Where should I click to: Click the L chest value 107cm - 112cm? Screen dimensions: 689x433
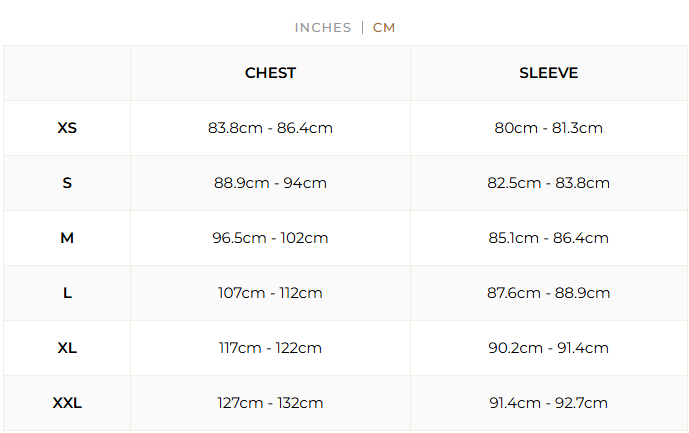click(270, 293)
